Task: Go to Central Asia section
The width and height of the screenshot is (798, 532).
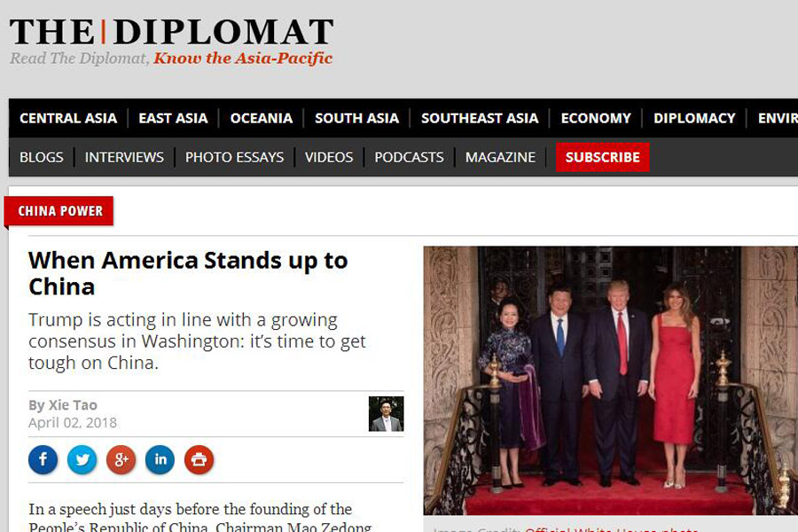Action: click(x=68, y=118)
